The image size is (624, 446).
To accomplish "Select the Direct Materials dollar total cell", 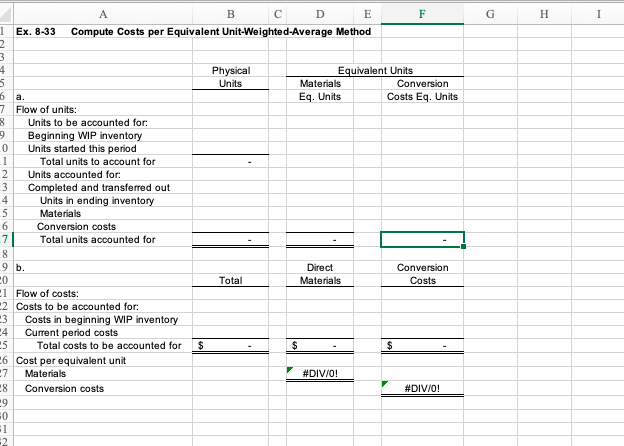I will (320, 345).
